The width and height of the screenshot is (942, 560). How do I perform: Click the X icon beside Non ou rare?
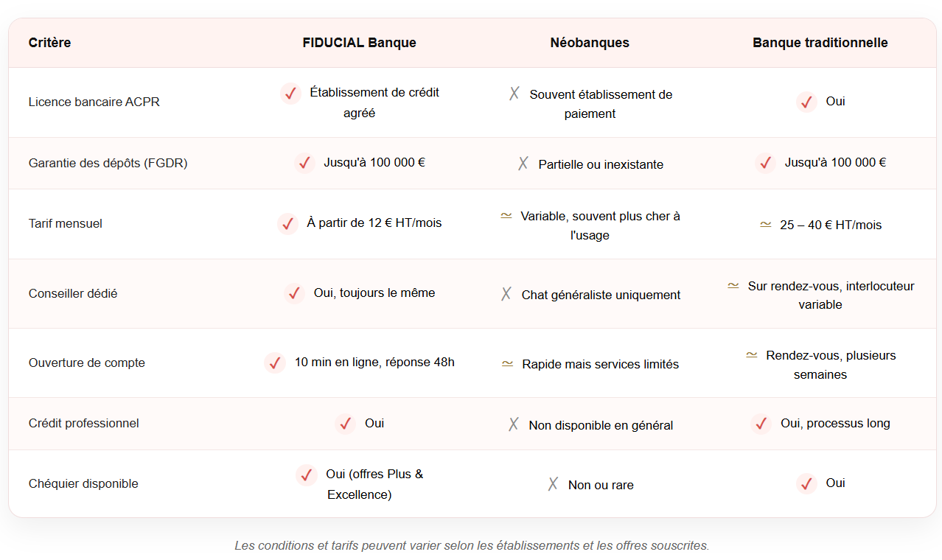pyautogui.click(x=553, y=484)
